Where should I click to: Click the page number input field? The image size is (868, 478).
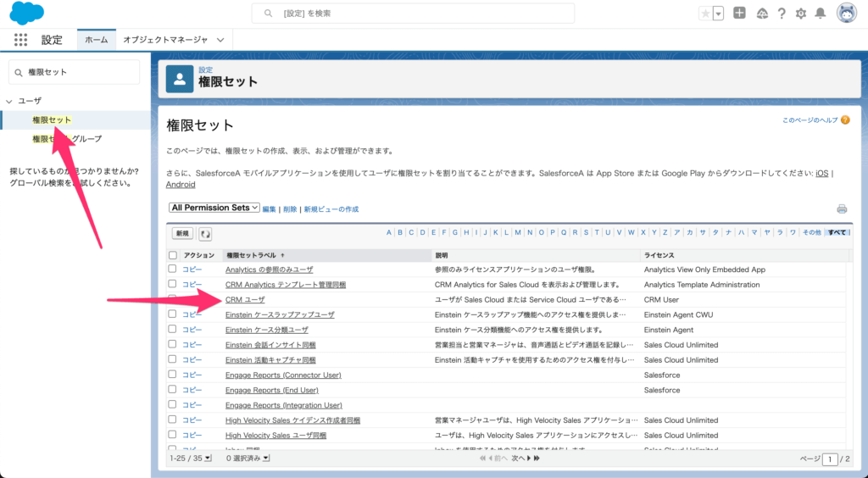[x=830, y=459]
